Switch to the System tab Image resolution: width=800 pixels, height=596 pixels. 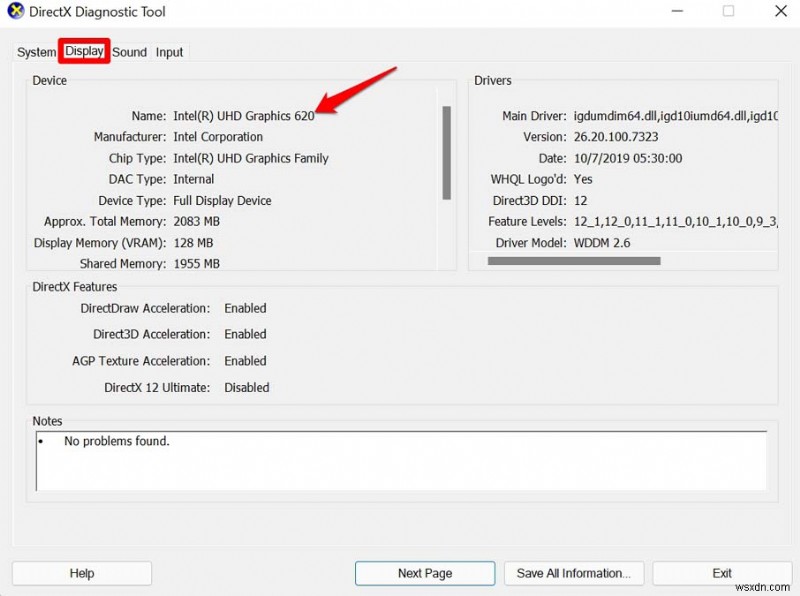pyautogui.click(x=35, y=52)
